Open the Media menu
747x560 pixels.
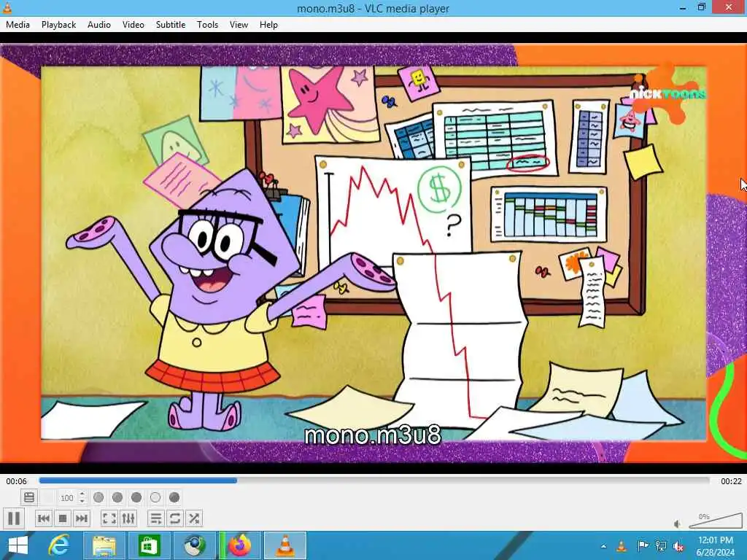(18, 25)
